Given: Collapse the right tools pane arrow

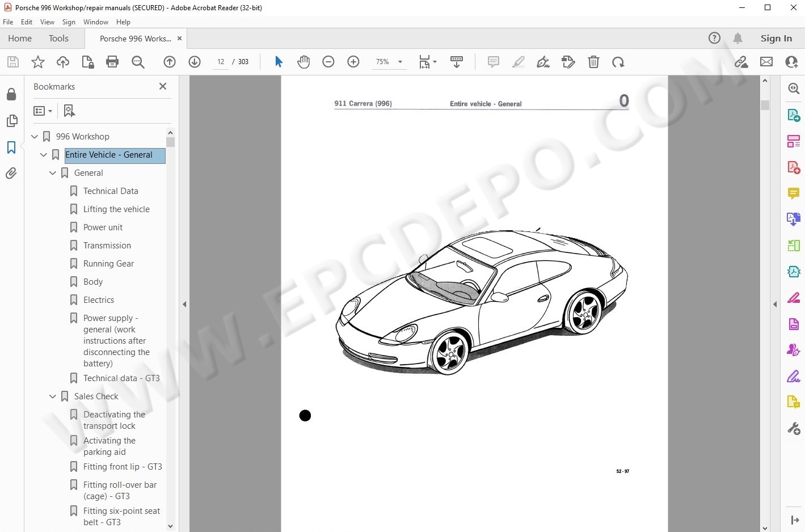Looking at the screenshot, I should [775, 305].
